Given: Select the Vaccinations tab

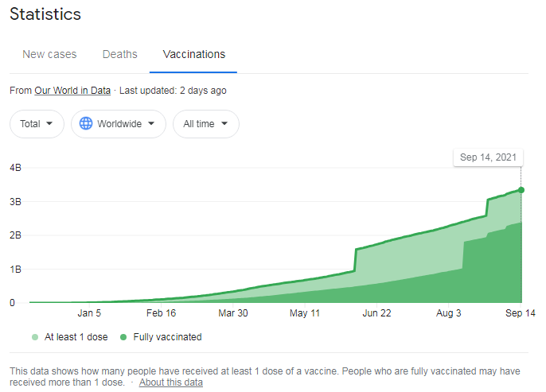Looking at the screenshot, I should pyautogui.click(x=194, y=55).
